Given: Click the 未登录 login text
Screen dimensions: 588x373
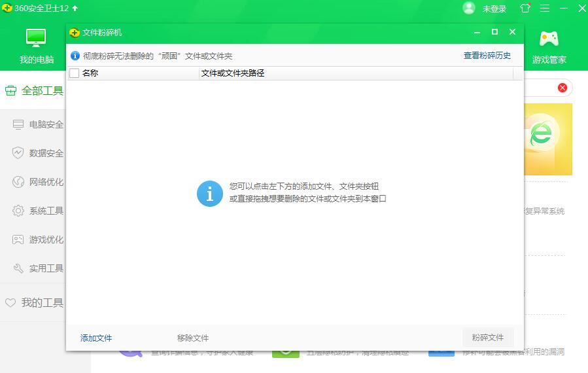Looking at the screenshot, I should [x=494, y=9].
